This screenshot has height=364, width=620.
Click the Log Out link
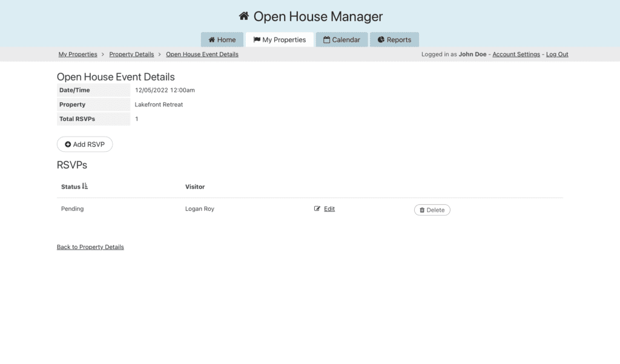pyautogui.click(x=557, y=54)
